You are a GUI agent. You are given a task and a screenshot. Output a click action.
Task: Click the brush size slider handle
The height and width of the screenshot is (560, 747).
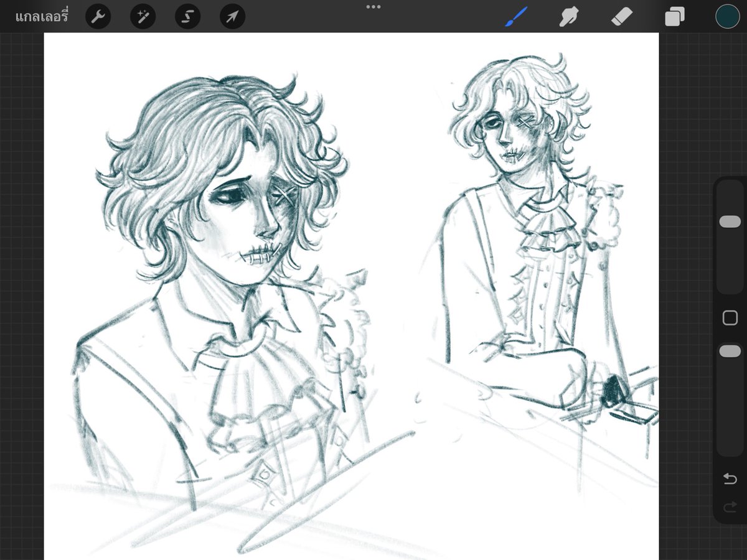730,222
